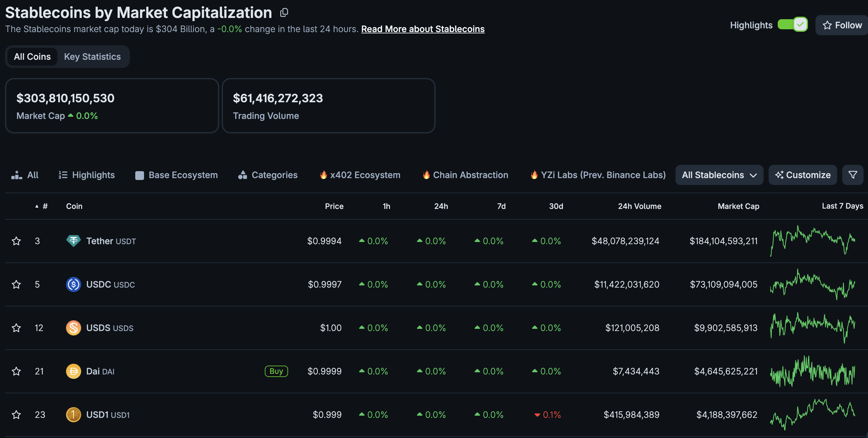Open Read More about Stablecoins link
868x438 pixels.
(423, 29)
